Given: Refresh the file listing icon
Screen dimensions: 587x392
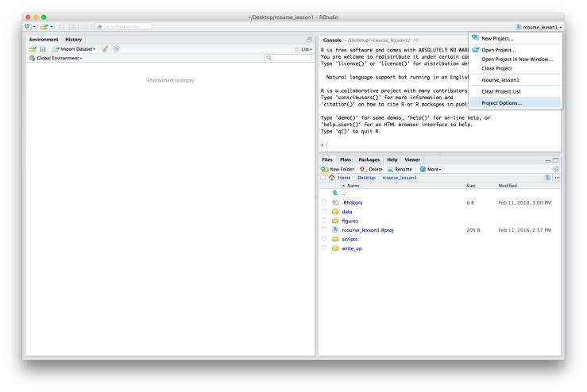Looking at the screenshot, I should pyautogui.click(x=556, y=169).
